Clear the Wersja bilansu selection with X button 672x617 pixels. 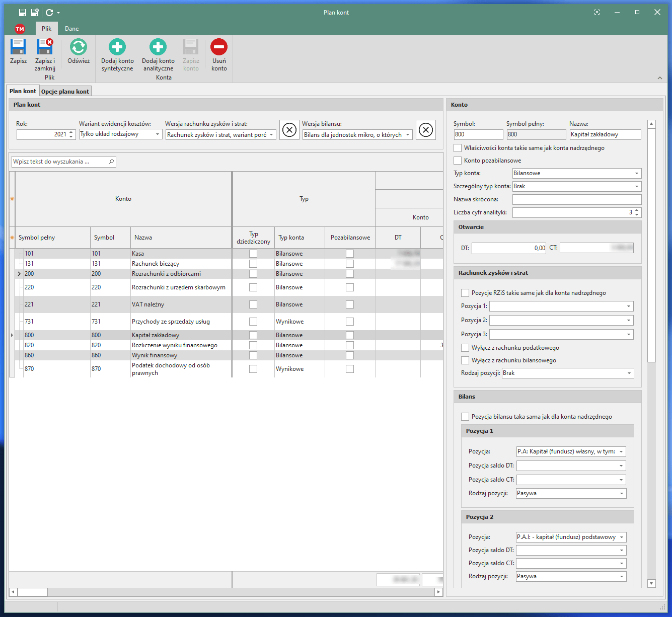coord(425,130)
